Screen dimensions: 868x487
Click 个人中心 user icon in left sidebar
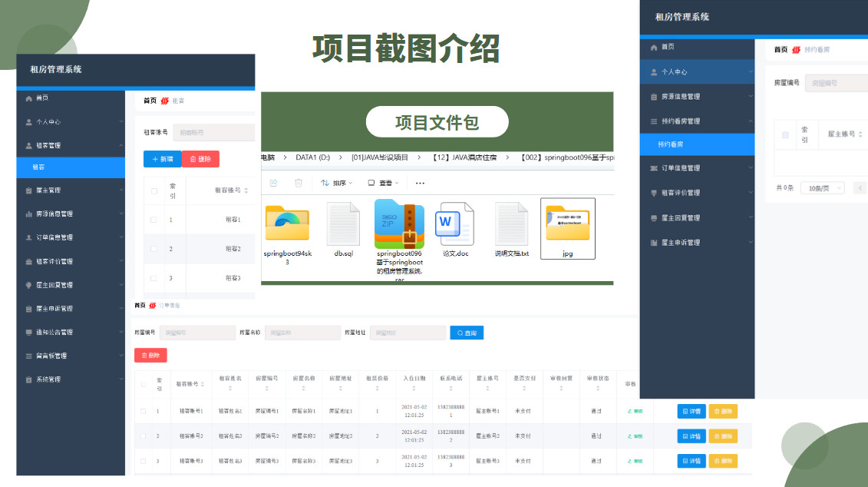29,122
